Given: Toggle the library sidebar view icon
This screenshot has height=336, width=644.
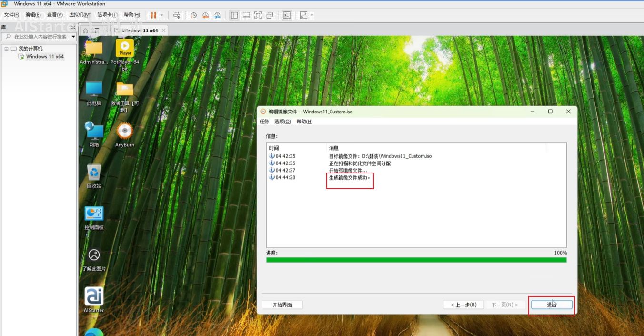Looking at the screenshot, I should click(x=234, y=15).
